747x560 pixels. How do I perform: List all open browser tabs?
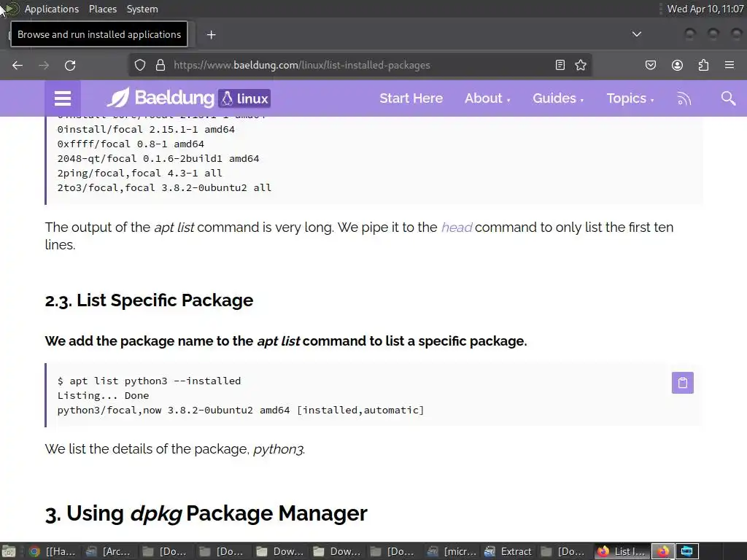637,34
